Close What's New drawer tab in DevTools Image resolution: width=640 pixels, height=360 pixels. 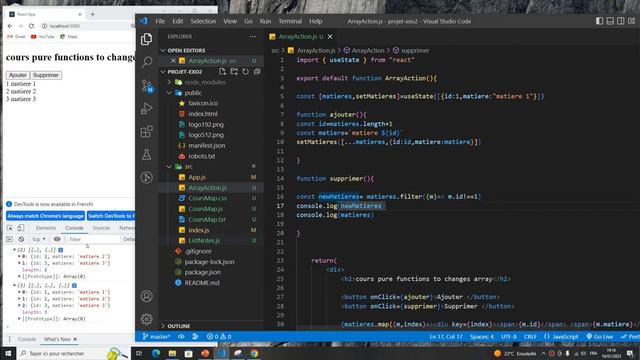tap(75, 339)
